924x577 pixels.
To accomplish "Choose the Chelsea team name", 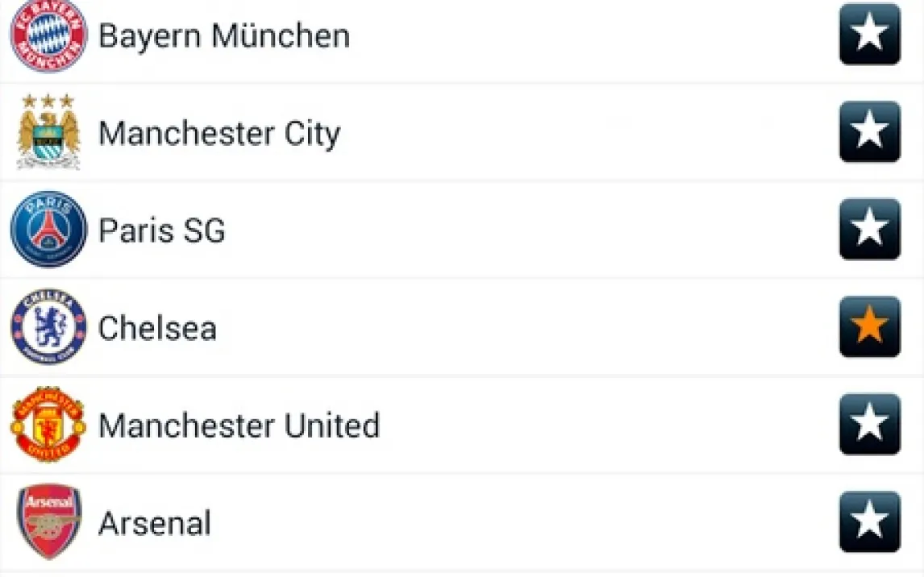I will (157, 329).
